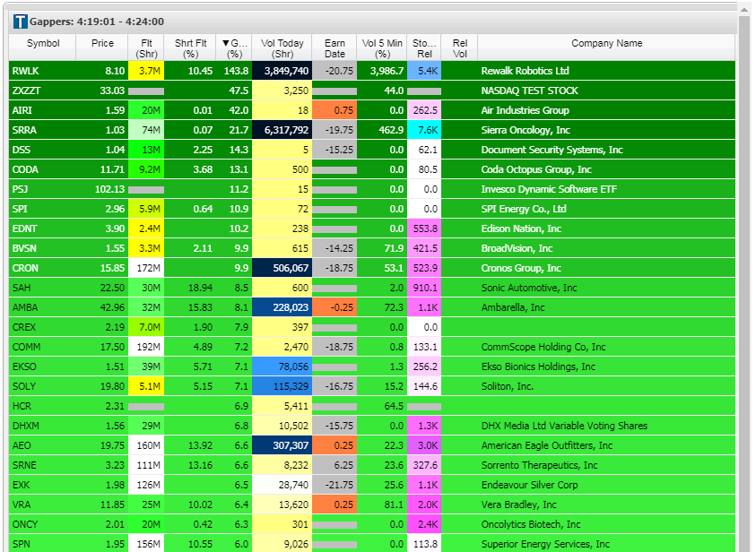The image size is (756, 552).
Task: Select the SAH symbol cell
Action: click(43, 288)
